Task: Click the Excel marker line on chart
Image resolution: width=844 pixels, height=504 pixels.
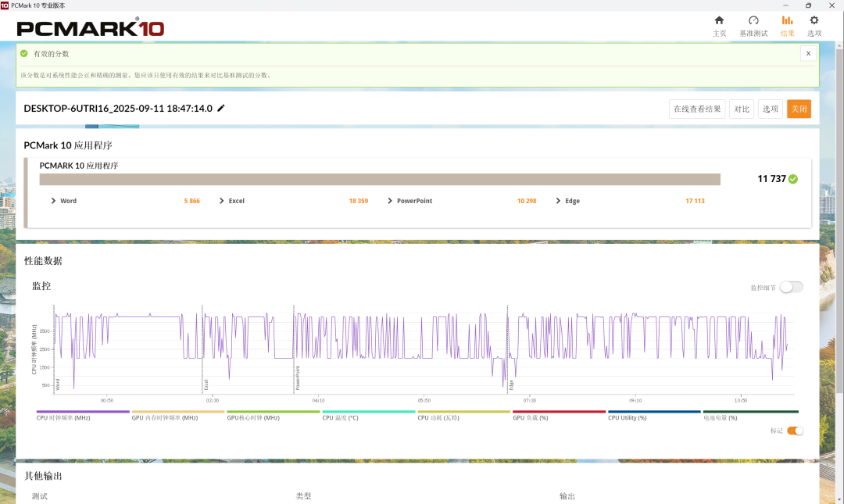Action: coord(202,350)
